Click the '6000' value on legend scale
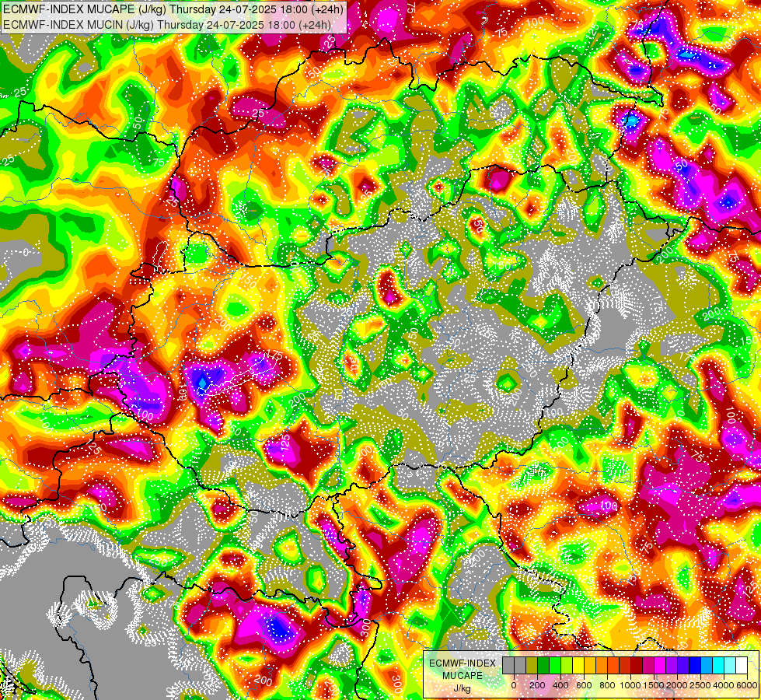The image size is (761, 700). [746, 685]
